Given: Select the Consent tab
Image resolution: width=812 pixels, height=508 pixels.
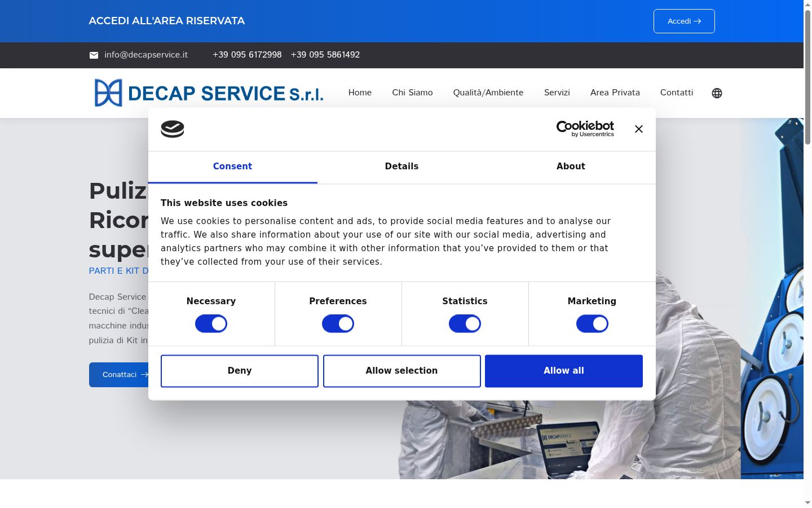Looking at the screenshot, I should pos(232,167).
